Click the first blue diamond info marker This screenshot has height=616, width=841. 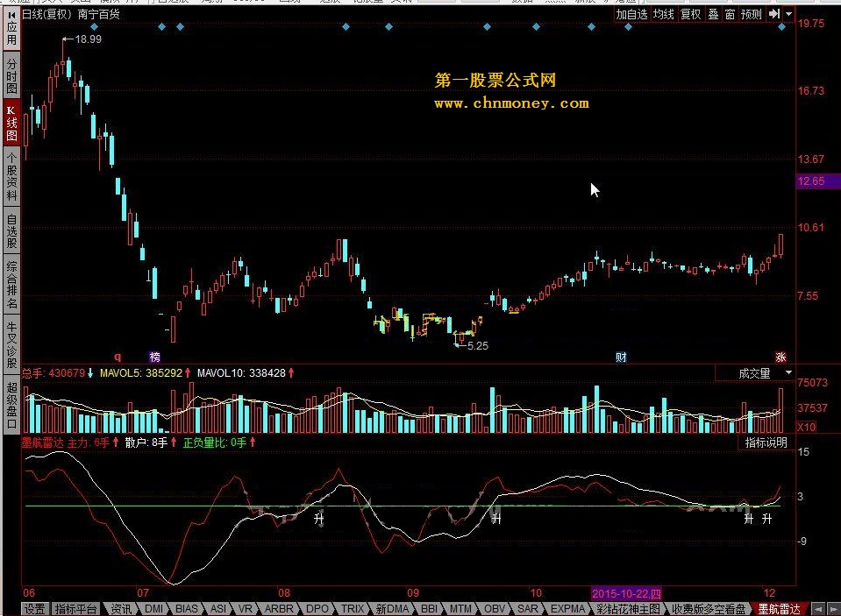(x=95, y=26)
